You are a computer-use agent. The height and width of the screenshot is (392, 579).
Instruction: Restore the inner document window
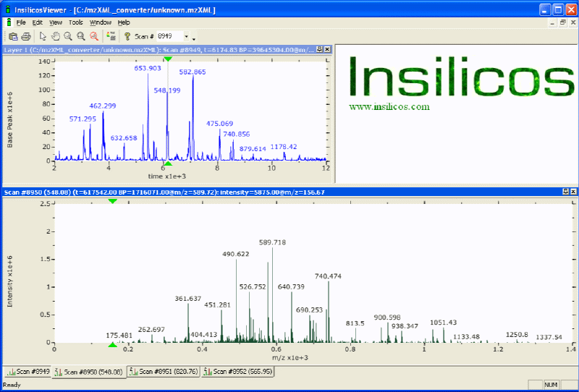pos(563,22)
